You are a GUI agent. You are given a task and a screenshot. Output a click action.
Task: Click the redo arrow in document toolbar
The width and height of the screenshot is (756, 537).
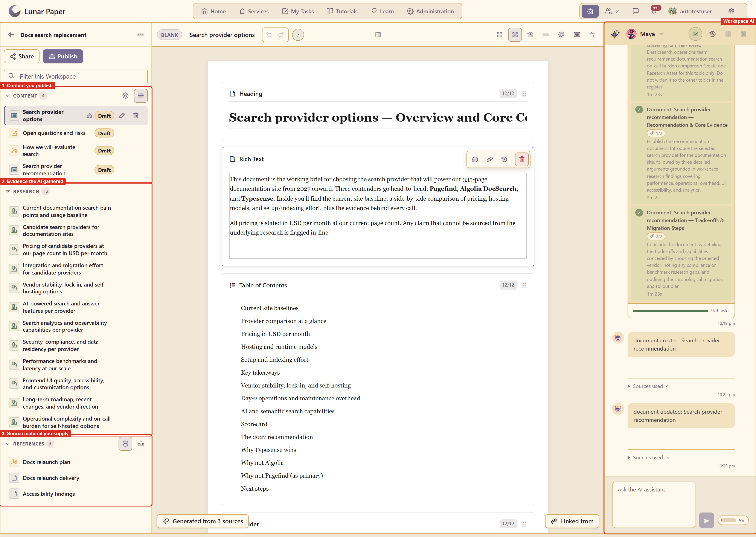[x=281, y=35]
